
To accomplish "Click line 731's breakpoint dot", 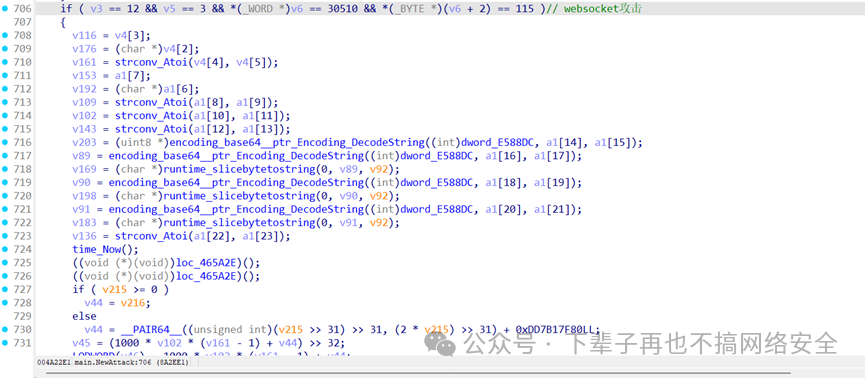I will [x=5, y=343].
